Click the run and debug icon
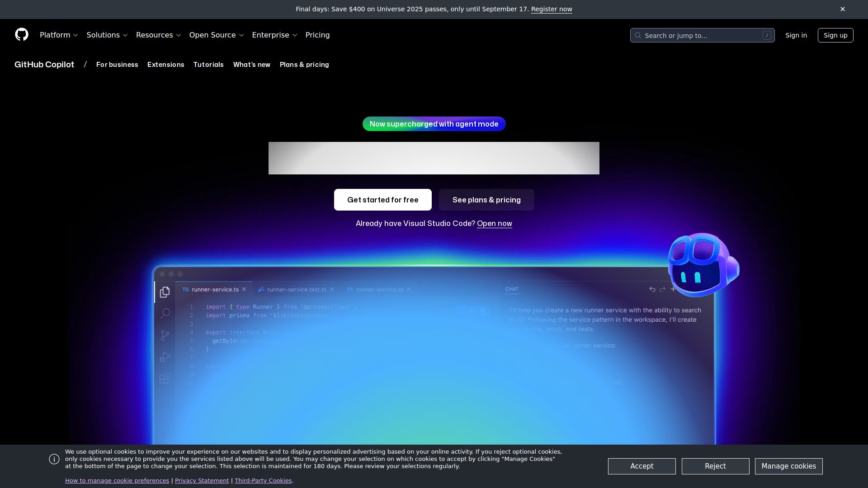The width and height of the screenshot is (868, 488). click(x=165, y=357)
